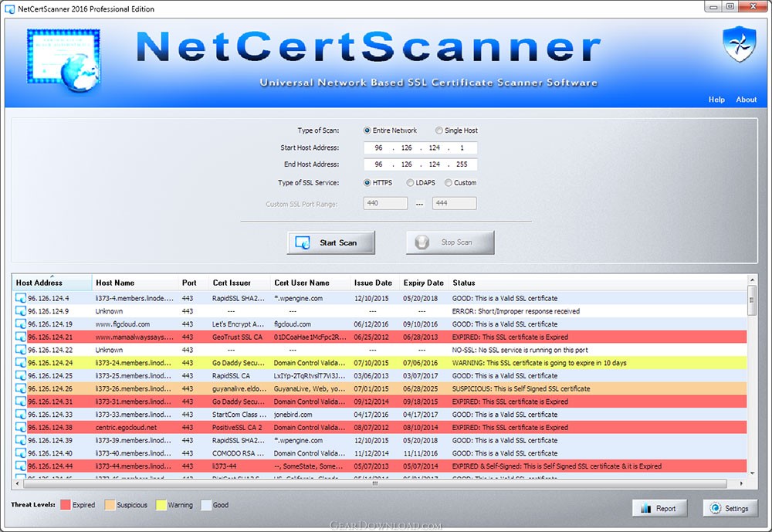Click the row icon for host 96.126.124.25
Image resolution: width=772 pixels, height=532 pixels.
point(21,375)
